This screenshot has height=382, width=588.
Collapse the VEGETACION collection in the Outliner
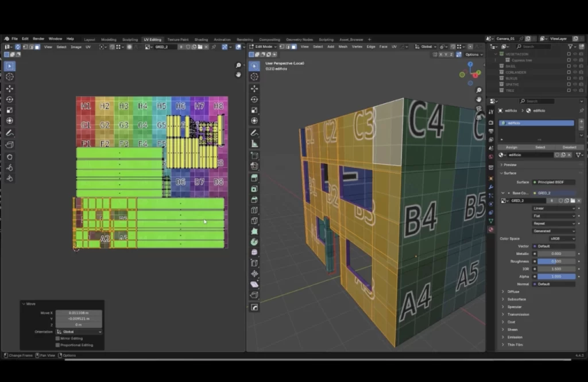496,54
